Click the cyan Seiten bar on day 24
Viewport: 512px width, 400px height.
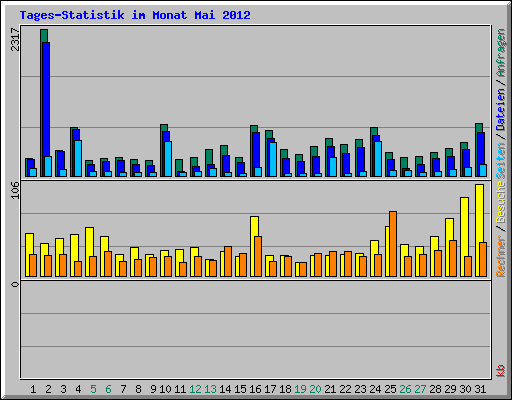(x=378, y=159)
